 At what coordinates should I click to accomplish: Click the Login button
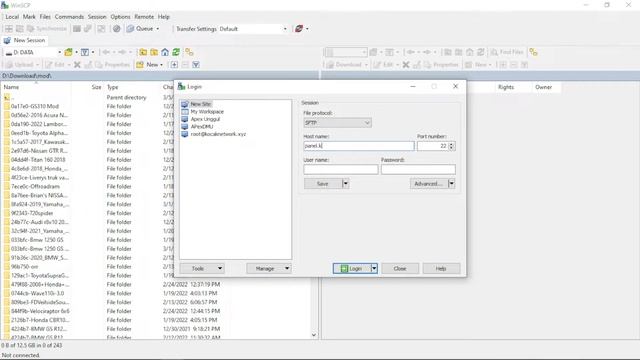click(352, 268)
